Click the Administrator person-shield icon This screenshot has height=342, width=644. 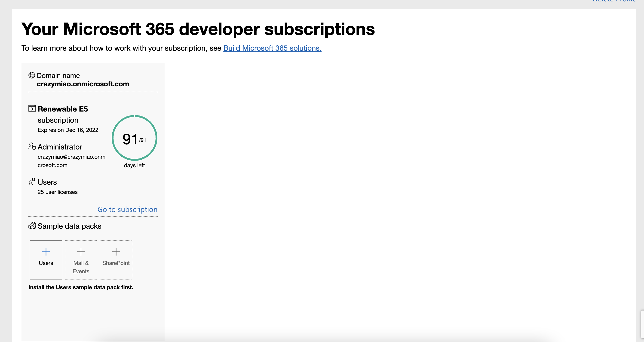point(32,146)
